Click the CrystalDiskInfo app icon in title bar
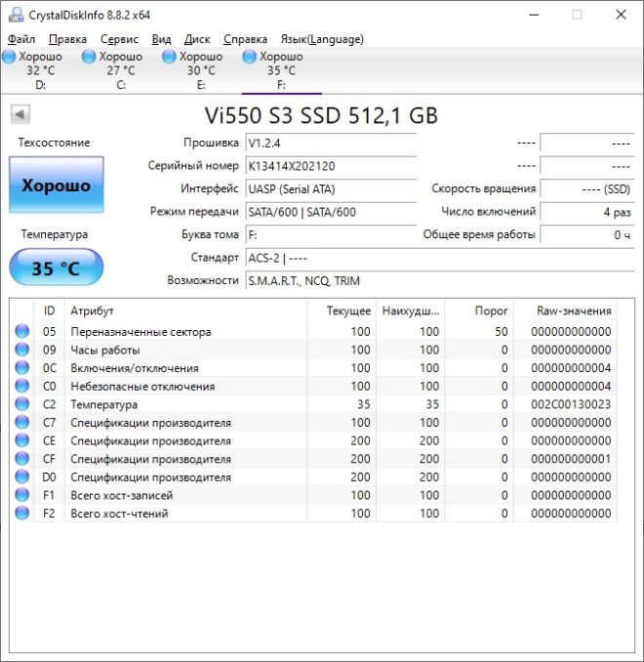Viewport: 644px width, 662px height. pos(17,15)
